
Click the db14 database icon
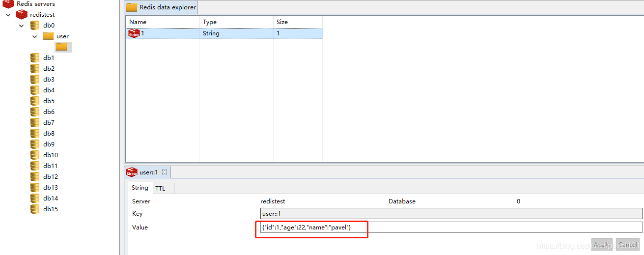[35, 198]
